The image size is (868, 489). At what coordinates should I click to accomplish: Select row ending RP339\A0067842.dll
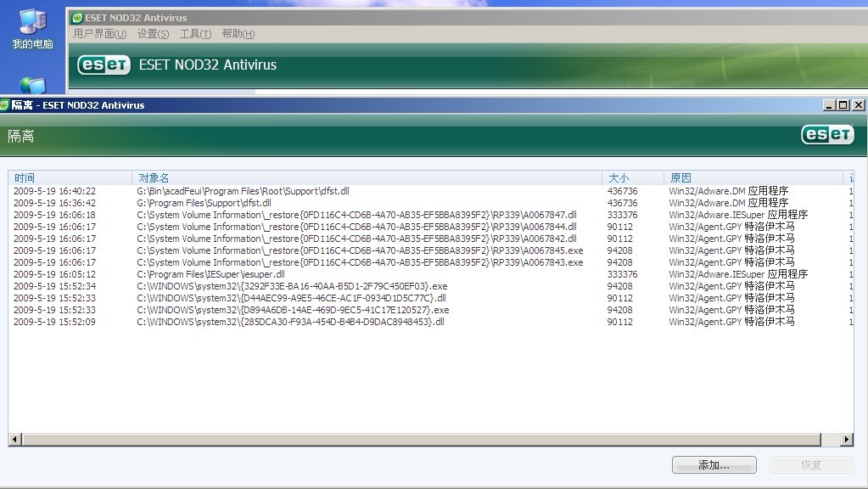431,239
